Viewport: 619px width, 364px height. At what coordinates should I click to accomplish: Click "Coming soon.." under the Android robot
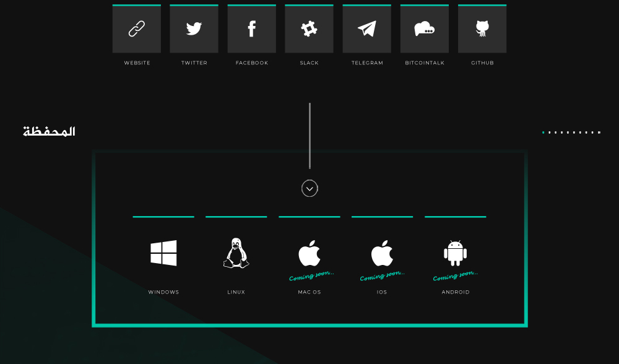point(455,275)
